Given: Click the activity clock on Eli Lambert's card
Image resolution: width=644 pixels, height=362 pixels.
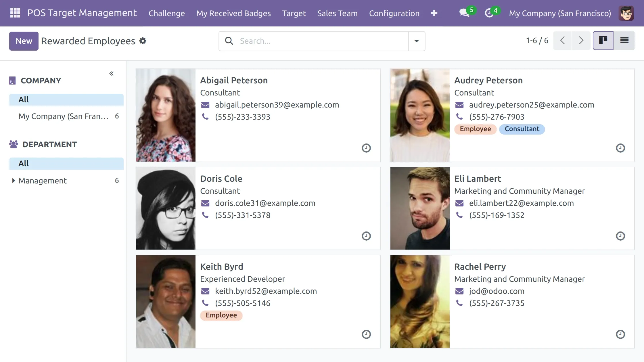Looking at the screenshot, I should click(x=620, y=236).
